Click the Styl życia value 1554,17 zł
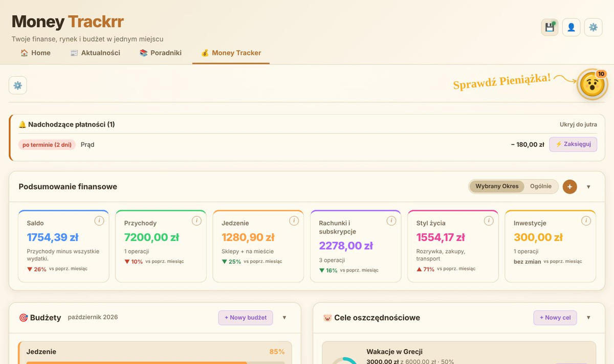The height and width of the screenshot is (364, 614). point(441,237)
